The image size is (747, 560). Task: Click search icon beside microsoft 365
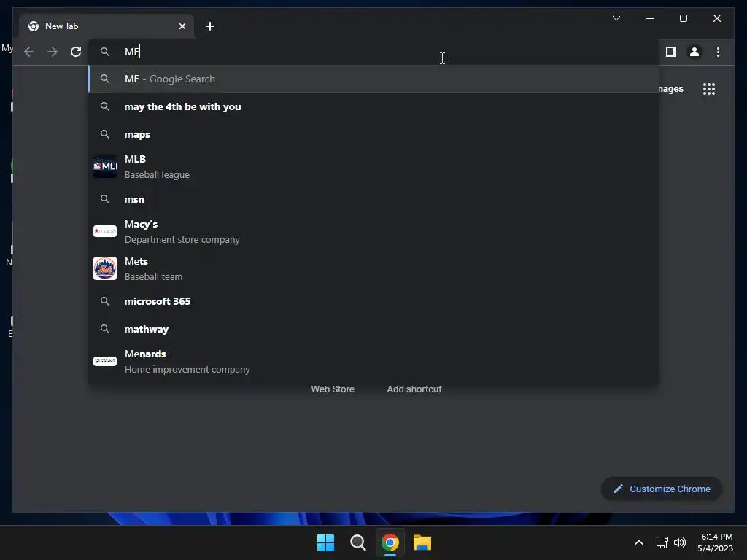point(105,301)
